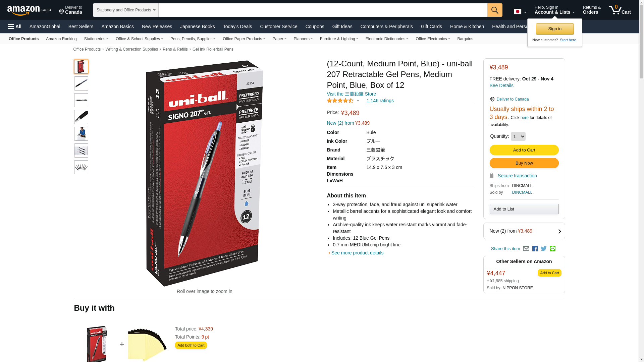This screenshot has width=644, height=362.
Task: Expand the New (2) from ¥3,489 offers panel
Action: pyautogui.click(x=524, y=231)
